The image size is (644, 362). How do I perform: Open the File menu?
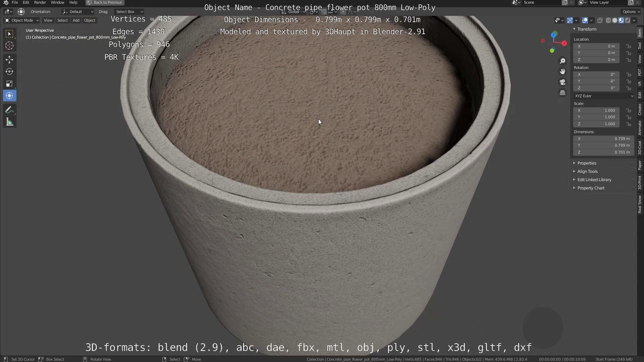(x=15, y=2)
